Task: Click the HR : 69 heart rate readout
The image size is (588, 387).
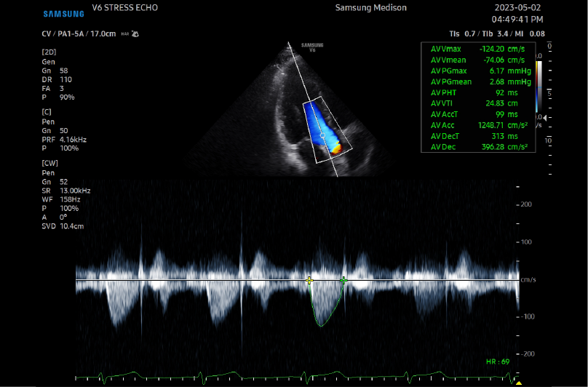Action: click(498, 362)
